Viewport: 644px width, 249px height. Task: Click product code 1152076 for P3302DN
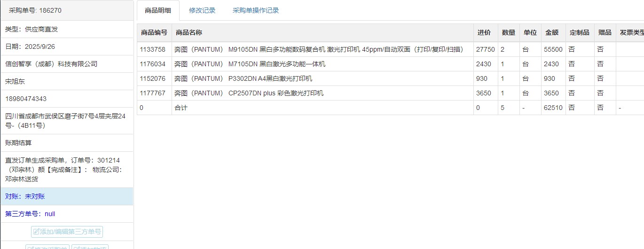[152, 78]
